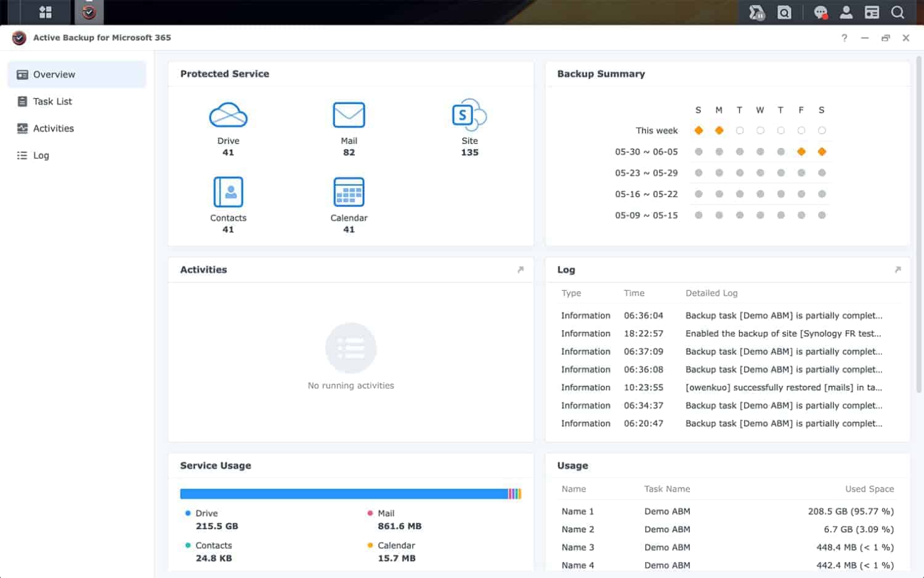Select the Drive protected service icon
Screen dimensions: 924x578
click(229, 115)
